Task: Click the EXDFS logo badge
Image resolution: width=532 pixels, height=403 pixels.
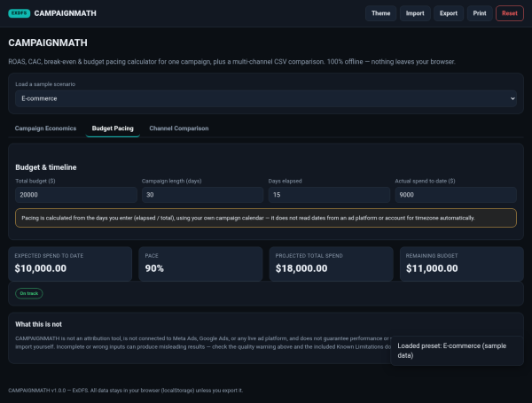Action: pyautogui.click(x=19, y=13)
